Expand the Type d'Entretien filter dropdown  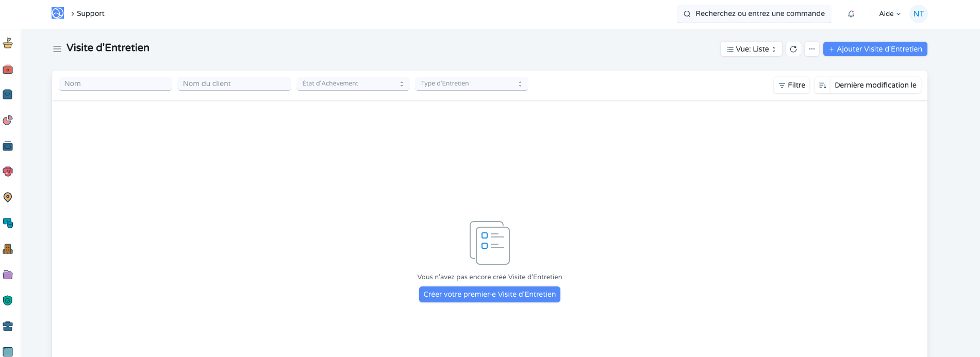pos(471,83)
